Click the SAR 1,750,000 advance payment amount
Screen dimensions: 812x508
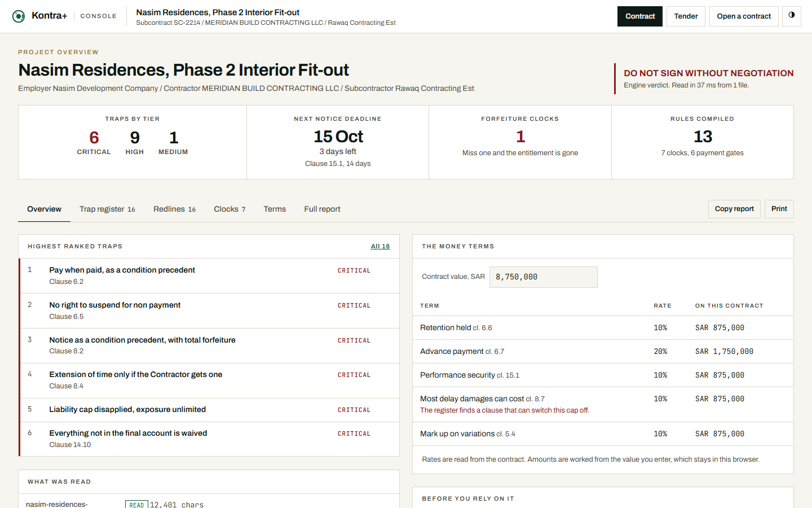(724, 352)
